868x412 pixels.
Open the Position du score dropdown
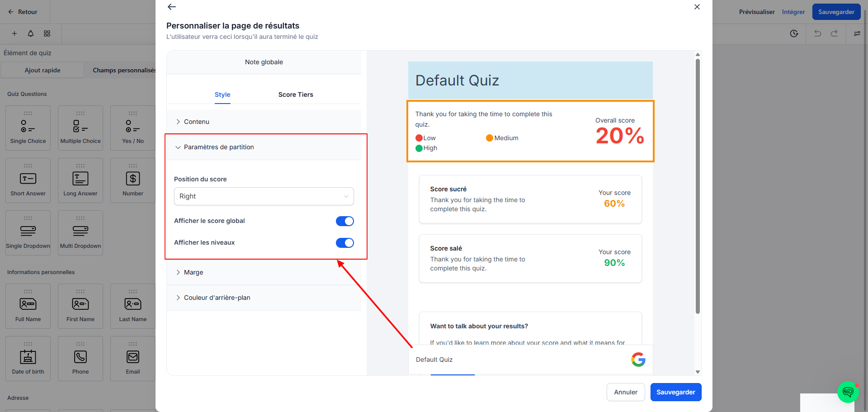pos(264,196)
